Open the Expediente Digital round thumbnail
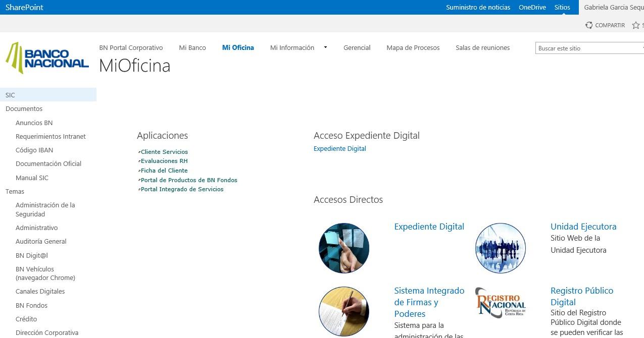This screenshot has width=644, height=338. (344, 248)
